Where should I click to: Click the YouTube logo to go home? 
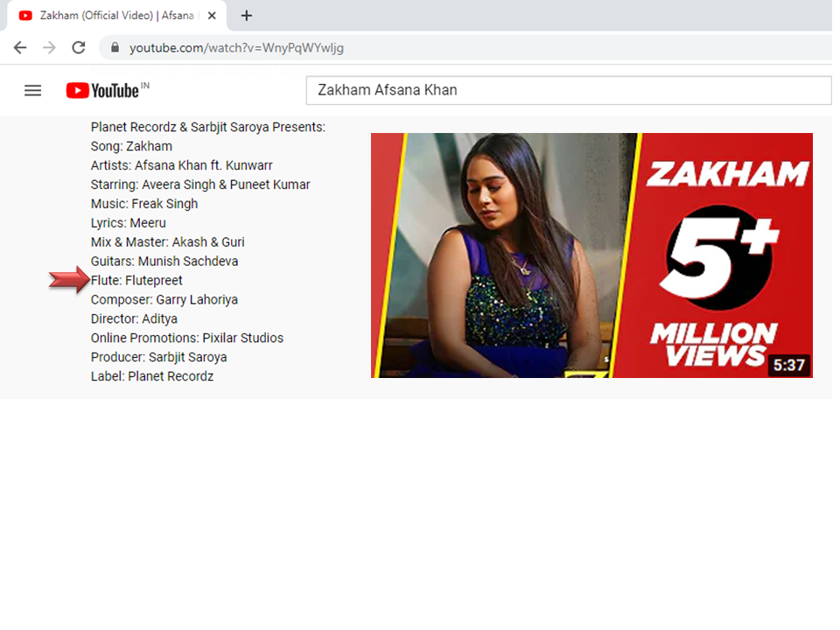(x=103, y=90)
